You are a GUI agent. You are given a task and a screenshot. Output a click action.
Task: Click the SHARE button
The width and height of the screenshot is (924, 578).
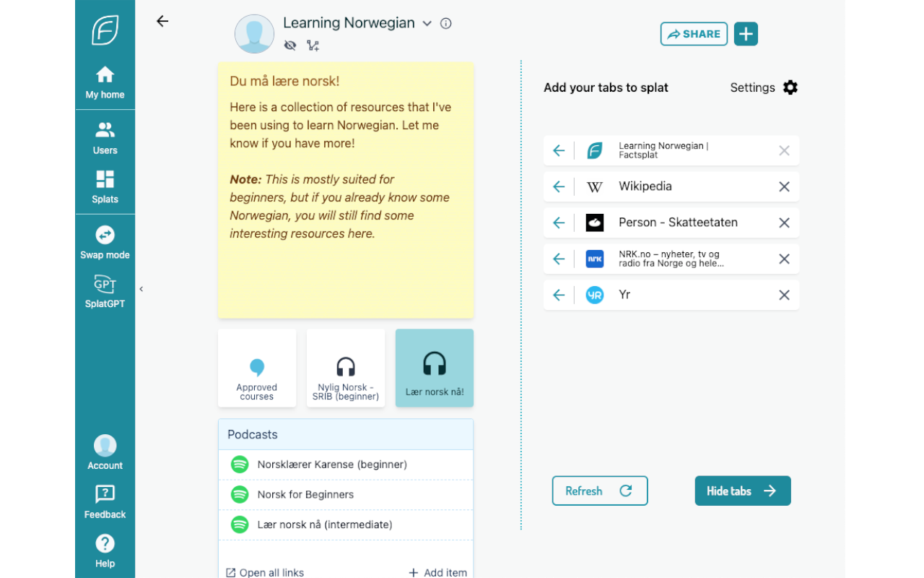pyautogui.click(x=694, y=33)
